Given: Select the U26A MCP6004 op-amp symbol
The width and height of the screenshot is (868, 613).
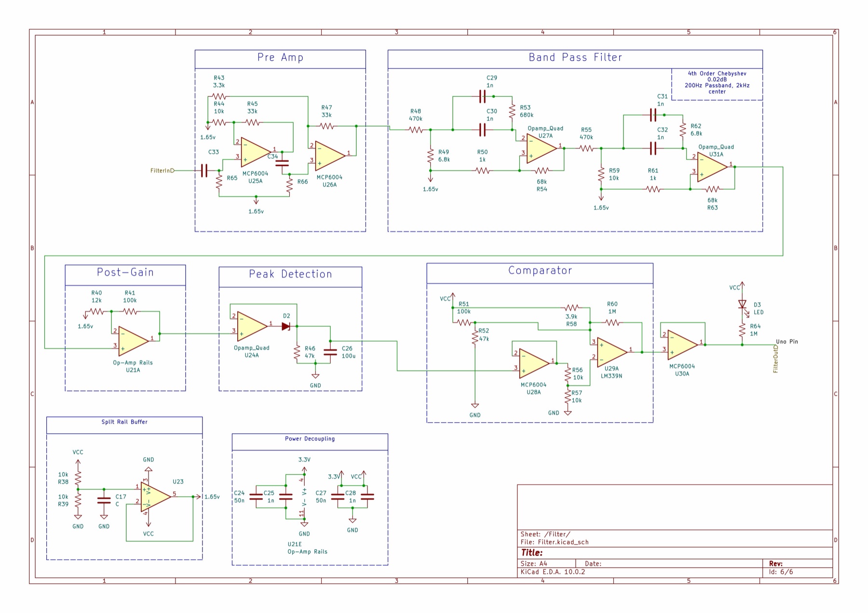Looking at the screenshot, I should (x=330, y=156).
